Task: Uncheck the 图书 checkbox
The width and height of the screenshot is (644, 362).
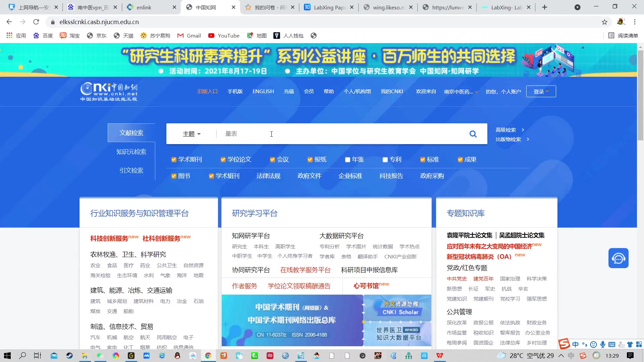Action: click(x=174, y=176)
